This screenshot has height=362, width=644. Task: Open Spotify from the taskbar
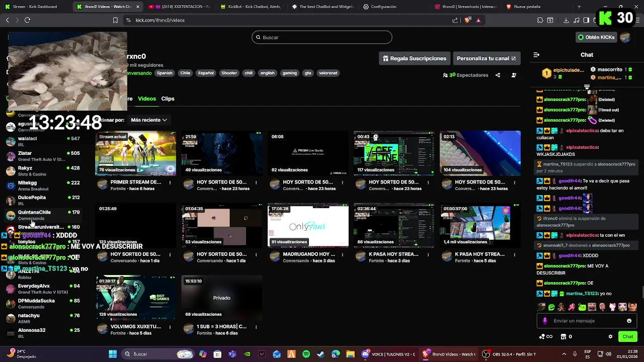(x=306, y=354)
